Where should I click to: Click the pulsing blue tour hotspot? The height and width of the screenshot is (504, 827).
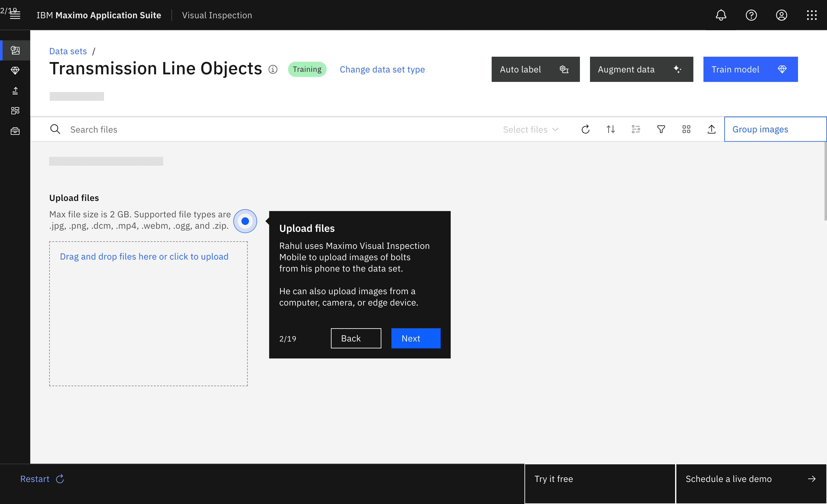(x=245, y=221)
